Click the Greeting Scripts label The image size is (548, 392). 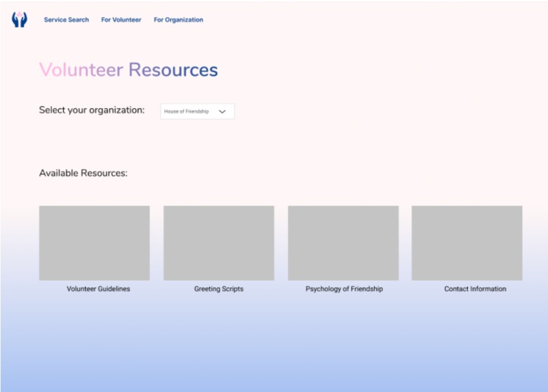(219, 289)
